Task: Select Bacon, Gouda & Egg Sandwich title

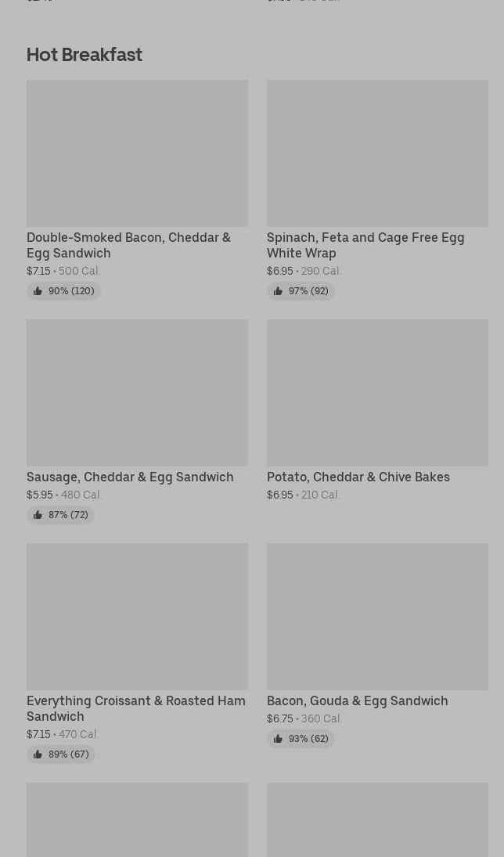Action: 358,700
